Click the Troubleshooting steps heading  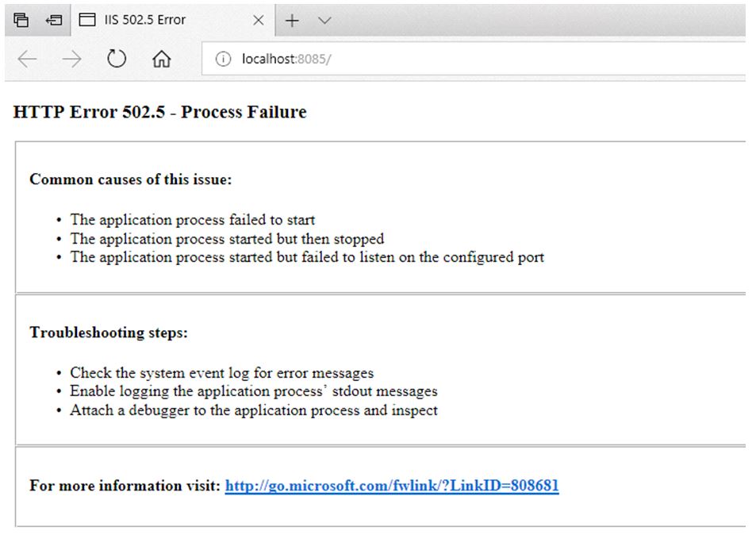(x=109, y=333)
